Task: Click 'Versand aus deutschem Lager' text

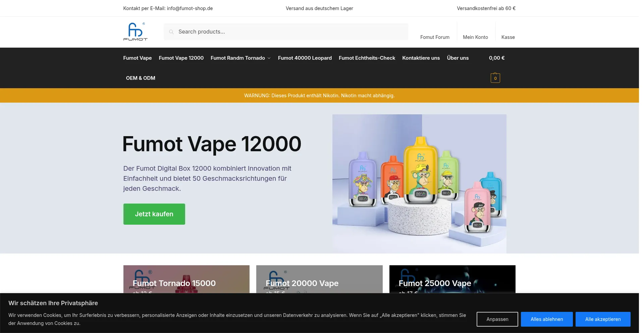Action: point(319,8)
